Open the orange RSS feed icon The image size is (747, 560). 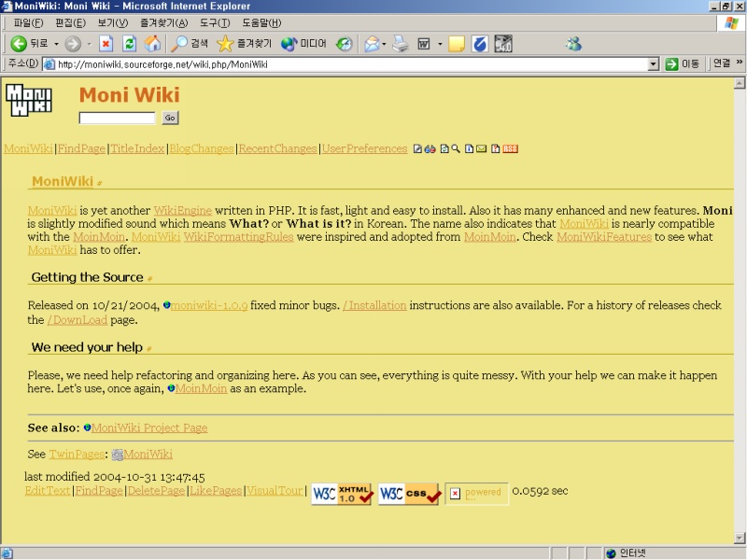tap(510, 148)
